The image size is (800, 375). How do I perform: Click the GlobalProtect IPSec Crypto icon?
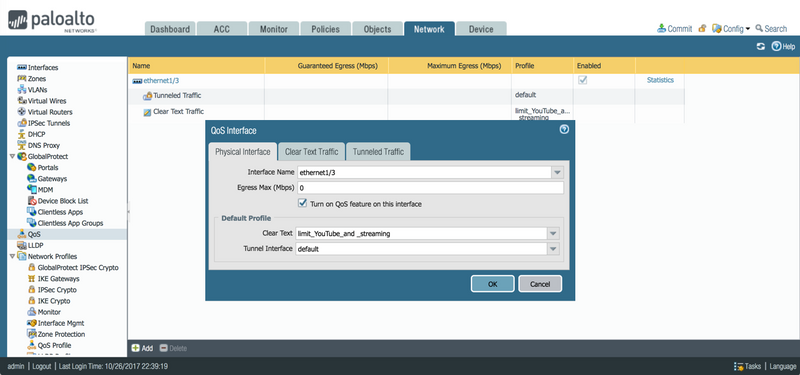(x=32, y=267)
